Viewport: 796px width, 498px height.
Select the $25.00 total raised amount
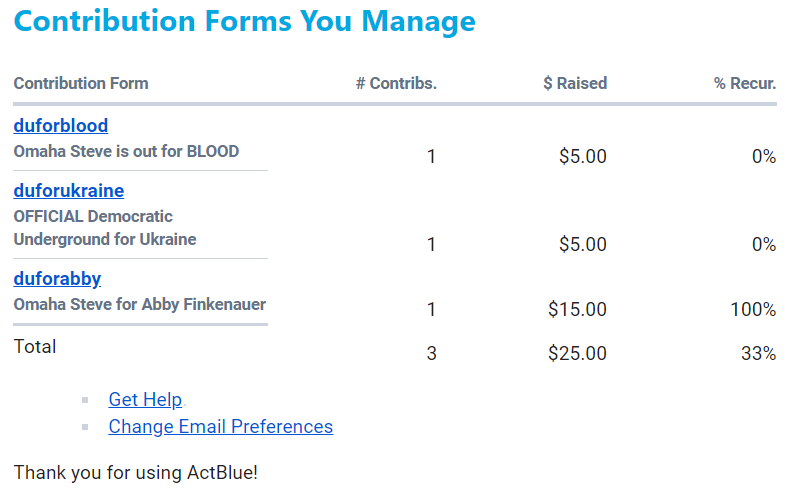pyautogui.click(x=577, y=353)
